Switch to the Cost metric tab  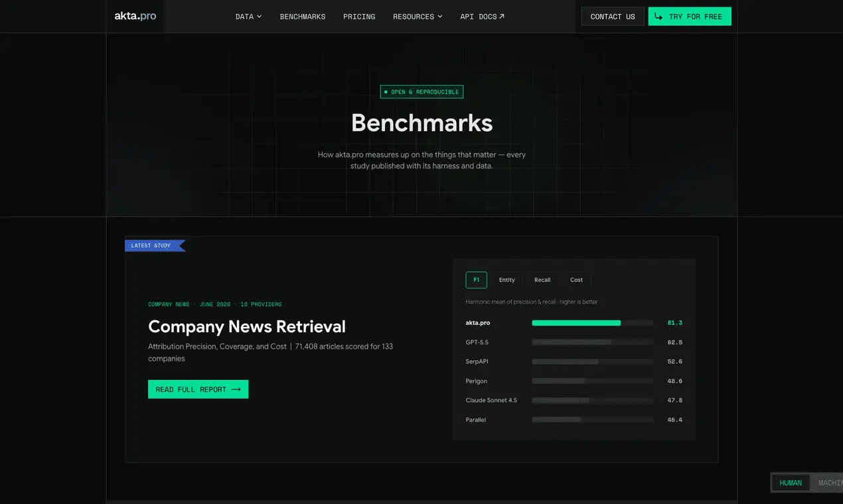point(576,280)
